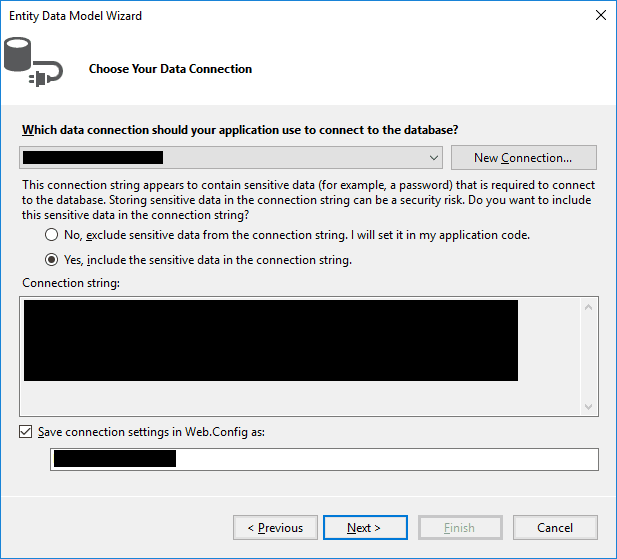617x559 pixels.
Task: Click the data connection dropdown arrow
Action: 434,158
